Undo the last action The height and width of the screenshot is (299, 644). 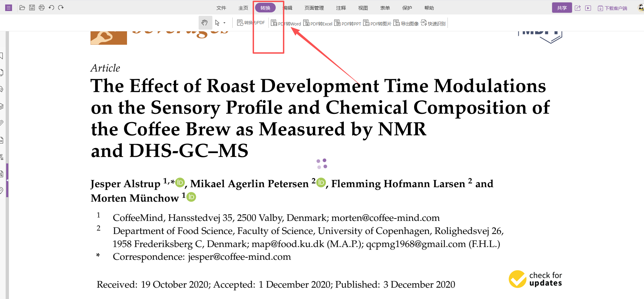point(51,8)
